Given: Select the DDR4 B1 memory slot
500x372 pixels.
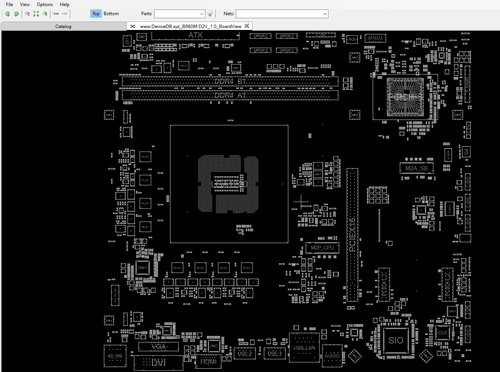Looking at the screenshot, I should click(230, 81).
